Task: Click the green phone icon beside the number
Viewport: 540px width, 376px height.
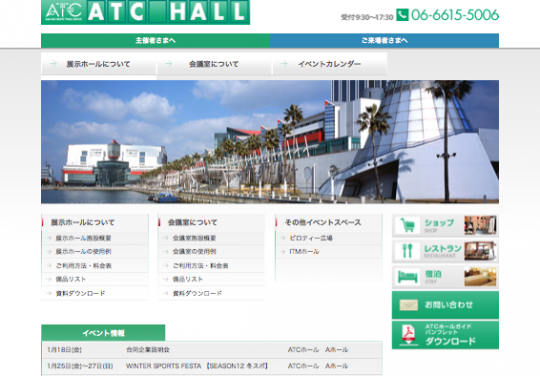Action: click(x=402, y=15)
